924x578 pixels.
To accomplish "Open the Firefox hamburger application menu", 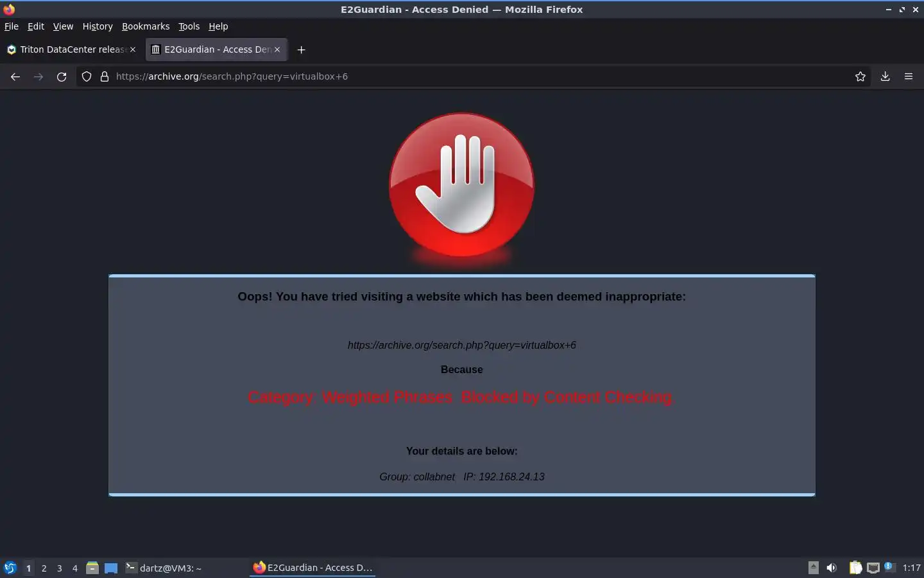I will (909, 76).
